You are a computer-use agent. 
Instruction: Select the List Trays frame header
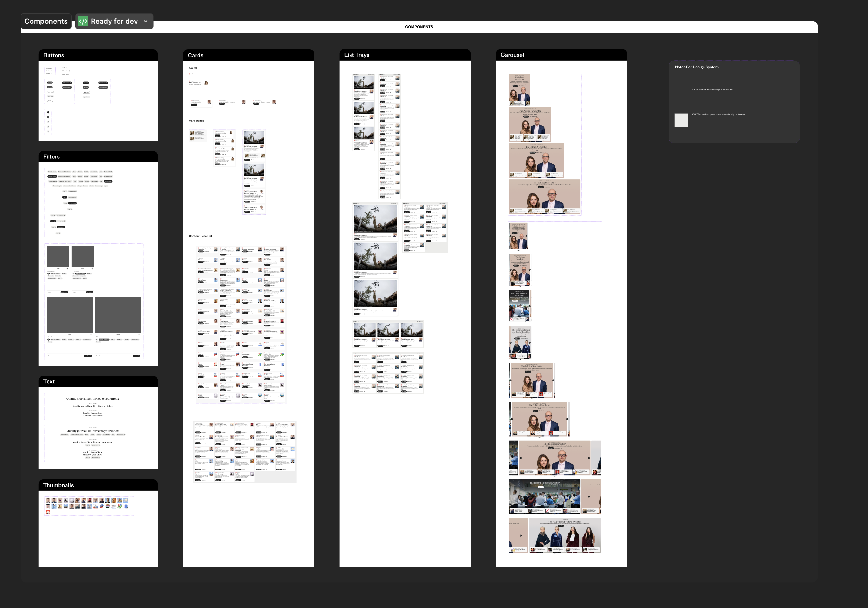pyautogui.click(x=357, y=55)
